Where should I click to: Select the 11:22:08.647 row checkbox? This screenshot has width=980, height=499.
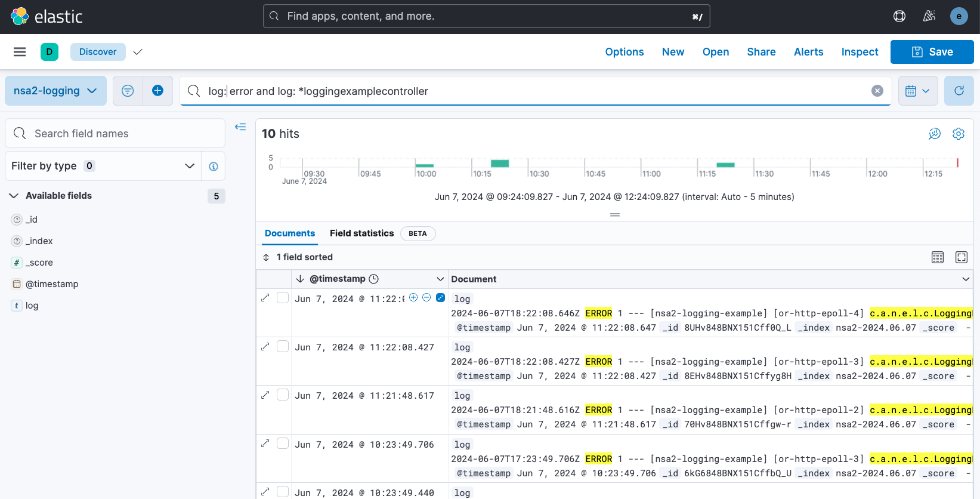coord(283,298)
